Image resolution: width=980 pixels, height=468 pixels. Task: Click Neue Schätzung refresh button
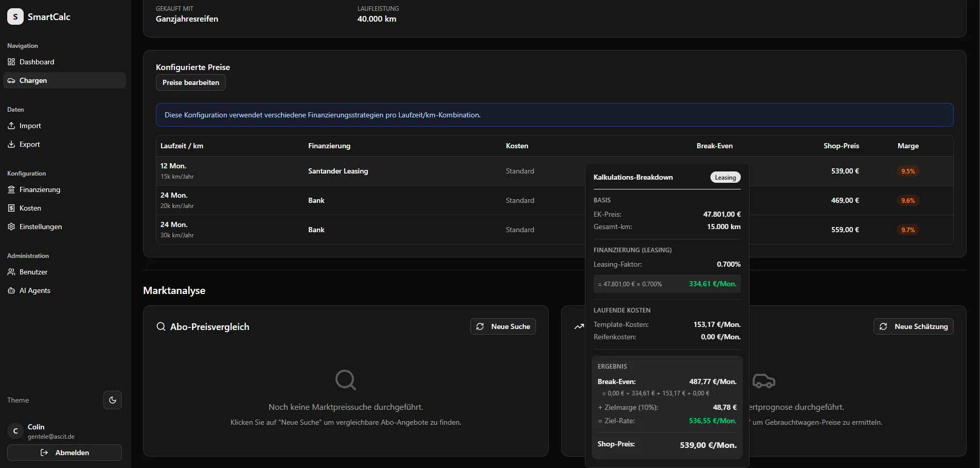tap(913, 326)
